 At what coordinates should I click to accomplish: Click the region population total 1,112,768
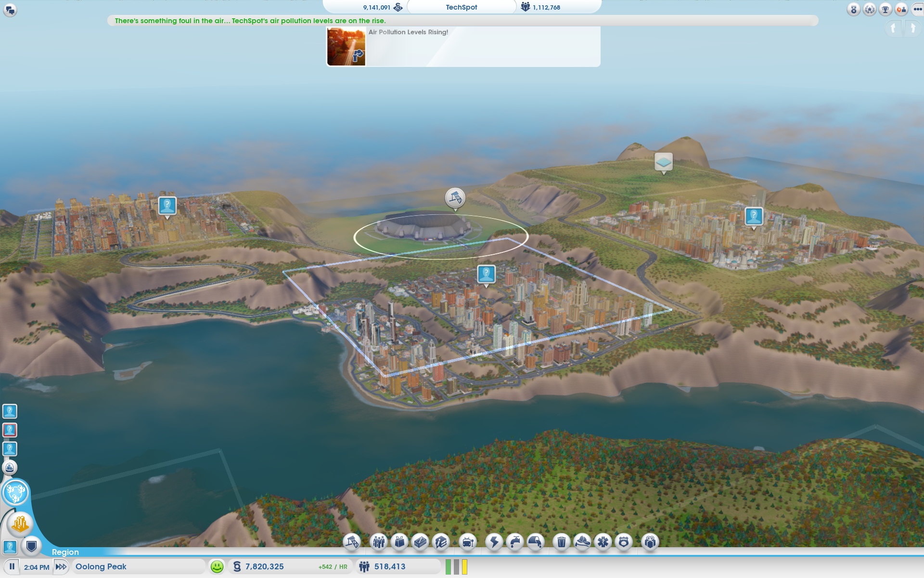[x=540, y=7]
